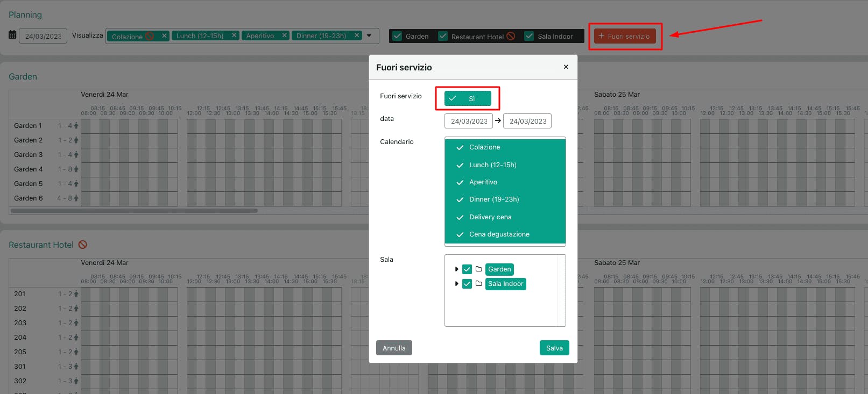Click the Garden 6 table row label
868x394 pixels.
coord(28,198)
